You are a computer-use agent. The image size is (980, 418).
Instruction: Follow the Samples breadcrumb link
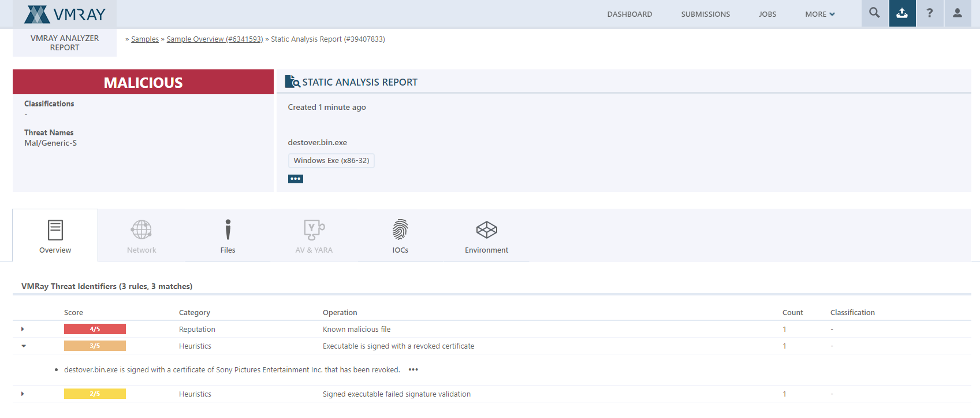[145, 39]
